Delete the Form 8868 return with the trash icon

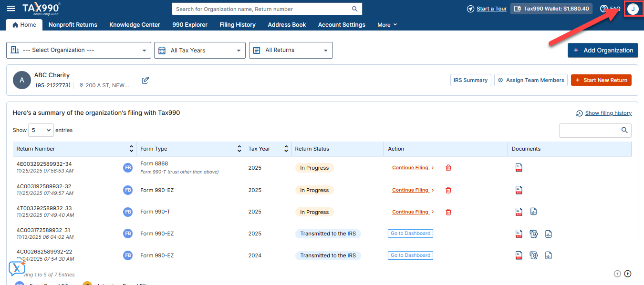coord(448,168)
